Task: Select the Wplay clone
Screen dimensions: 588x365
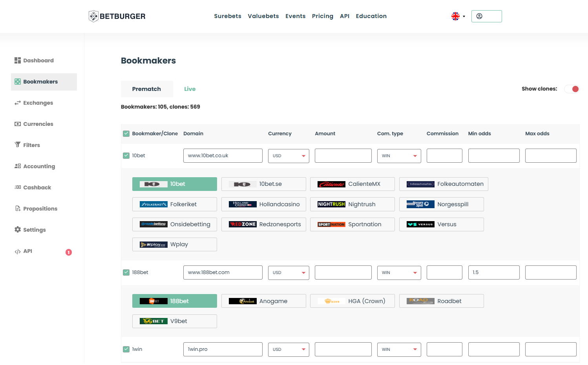Action: tap(175, 244)
